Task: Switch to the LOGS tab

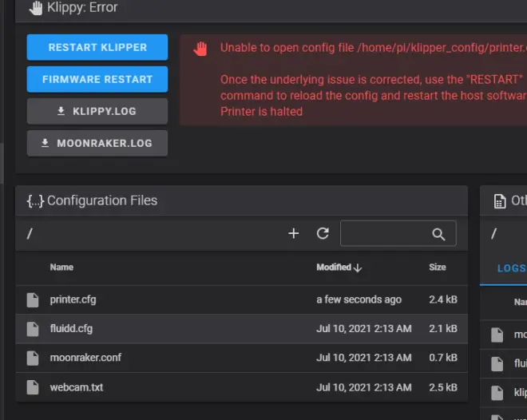Action: (512, 268)
